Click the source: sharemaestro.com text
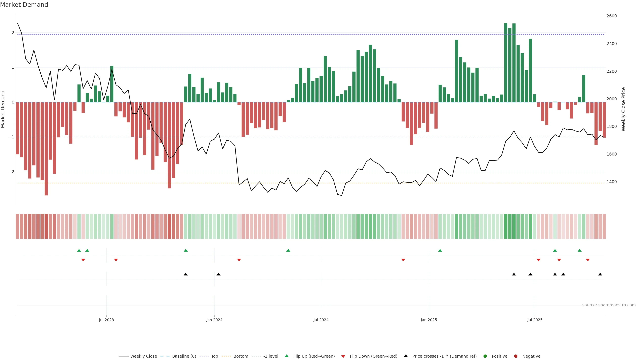This screenshot has width=644, height=362. click(x=609, y=305)
